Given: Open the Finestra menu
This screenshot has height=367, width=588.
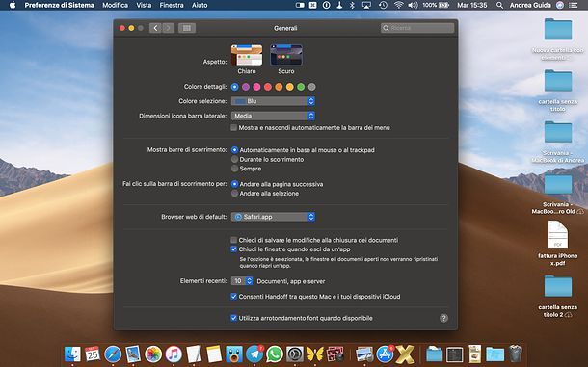Looking at the screenshot, I should pos(172,5).
